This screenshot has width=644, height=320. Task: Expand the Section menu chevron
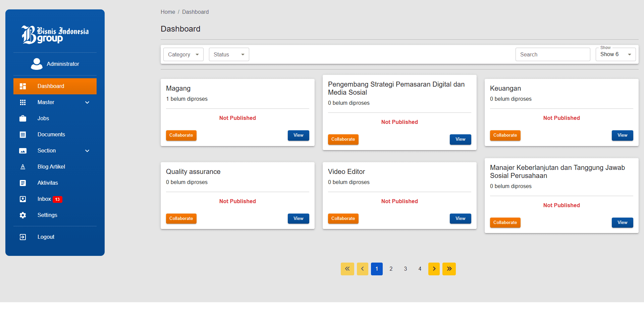(x=87, y=151)
